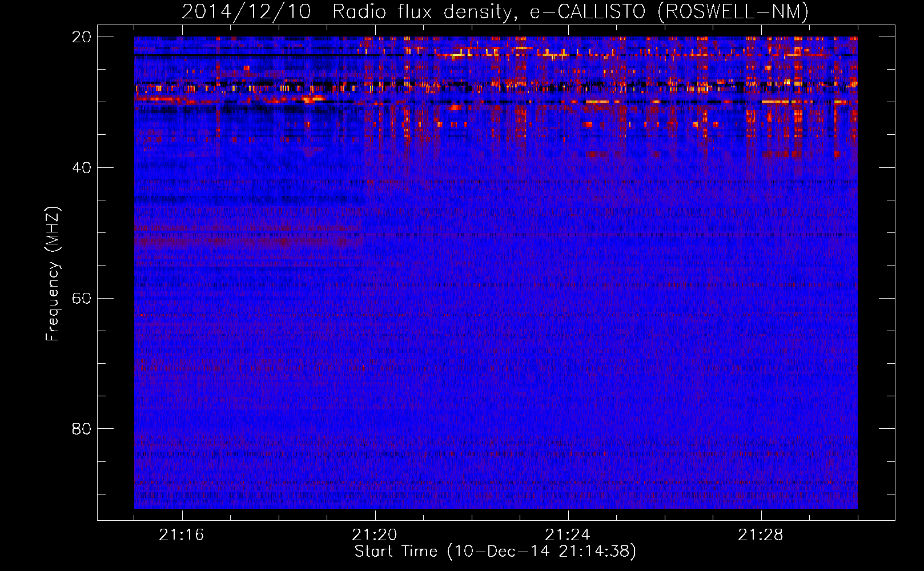Click the 20 MHz frequency tick label

81,37
